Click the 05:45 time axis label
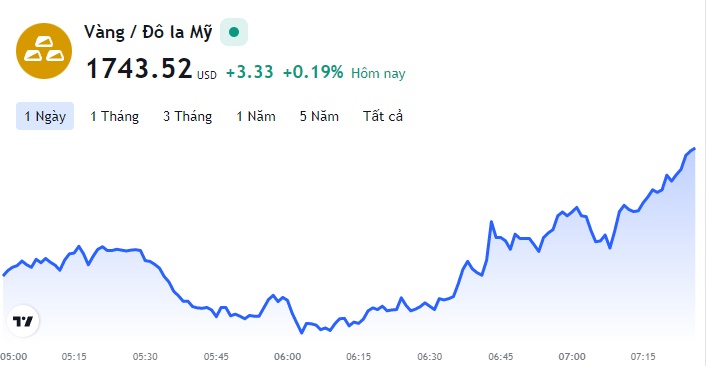This screenshot has height=366, width=706. click(x=216, y=357)
